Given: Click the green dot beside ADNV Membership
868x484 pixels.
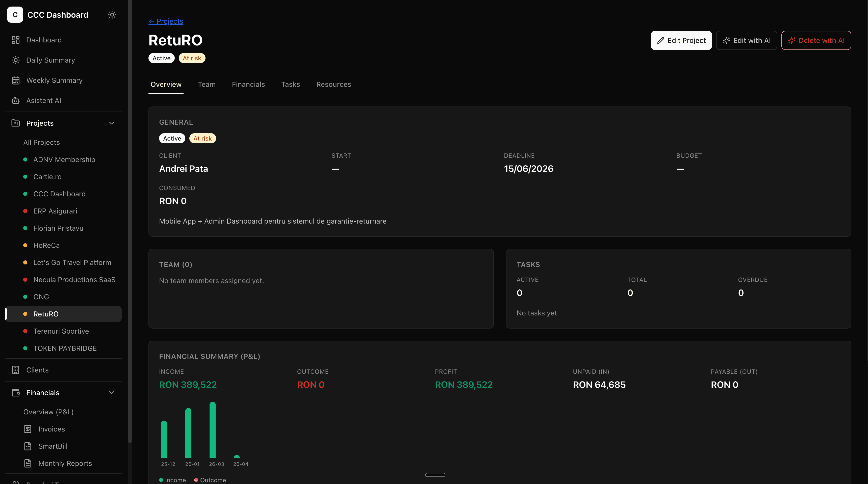Looking at the screenshot, I should click(25, 159).
